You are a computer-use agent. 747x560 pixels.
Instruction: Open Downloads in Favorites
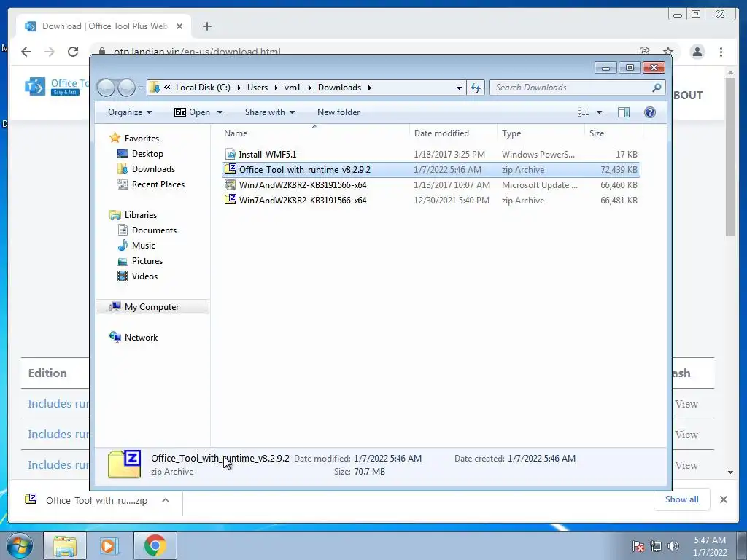click(153, 169)
